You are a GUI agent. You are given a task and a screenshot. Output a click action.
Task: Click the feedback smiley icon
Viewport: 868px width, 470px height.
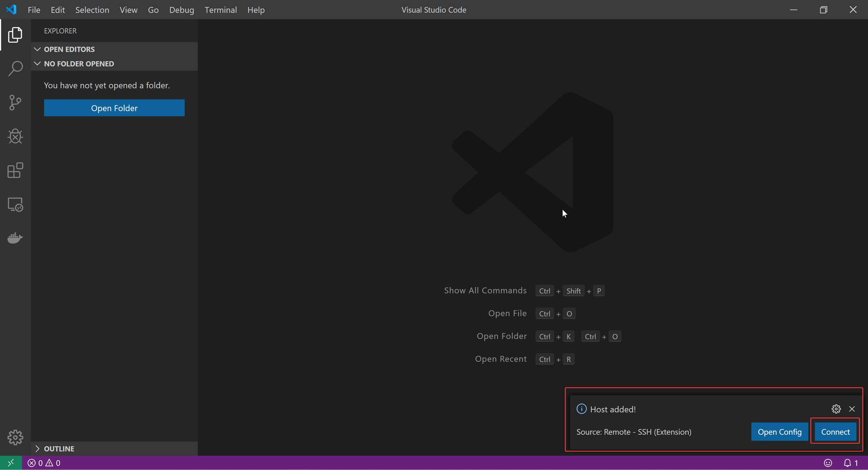point(828,463)
